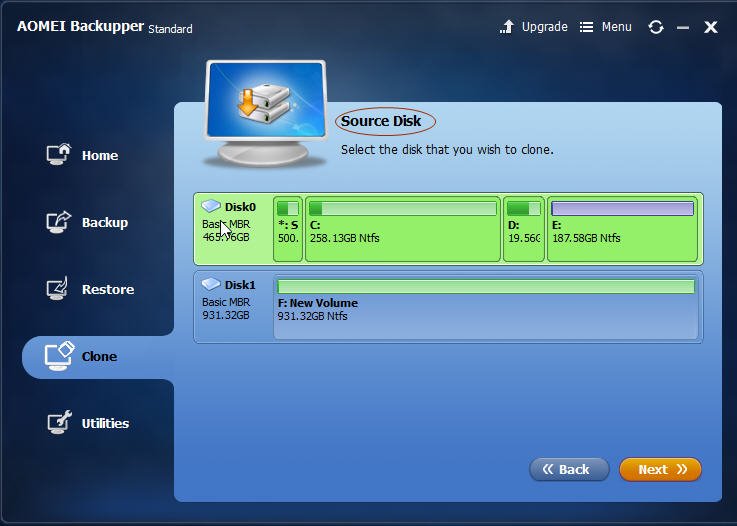Select the Disk1 drive icon
Image resolution: width=737 pixels, height=526 pixels.
point(211,284)
